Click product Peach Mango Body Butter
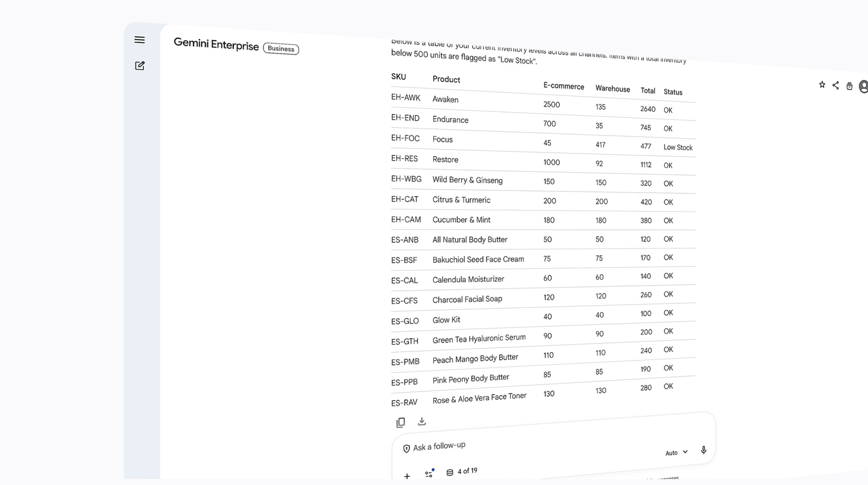Viewport: 868px width, 485px height. tap(475, 359)
